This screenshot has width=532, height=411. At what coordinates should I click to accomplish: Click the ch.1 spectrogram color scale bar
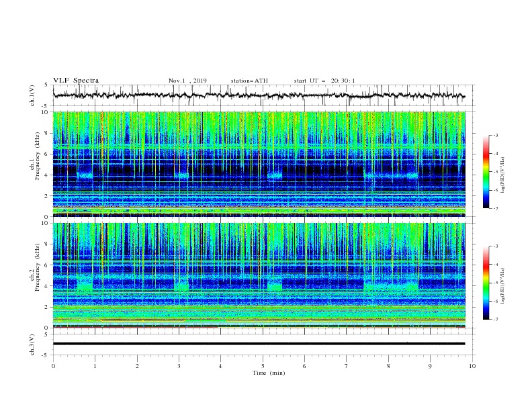coord(486,172)
